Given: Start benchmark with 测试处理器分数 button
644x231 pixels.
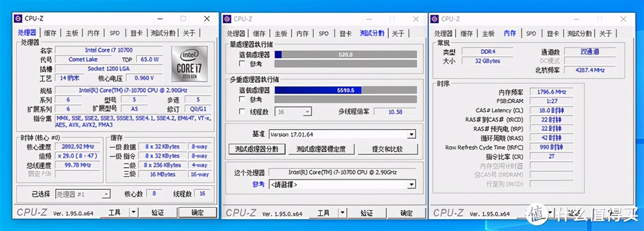Looking at the screenshot, I should coord(257,149).
